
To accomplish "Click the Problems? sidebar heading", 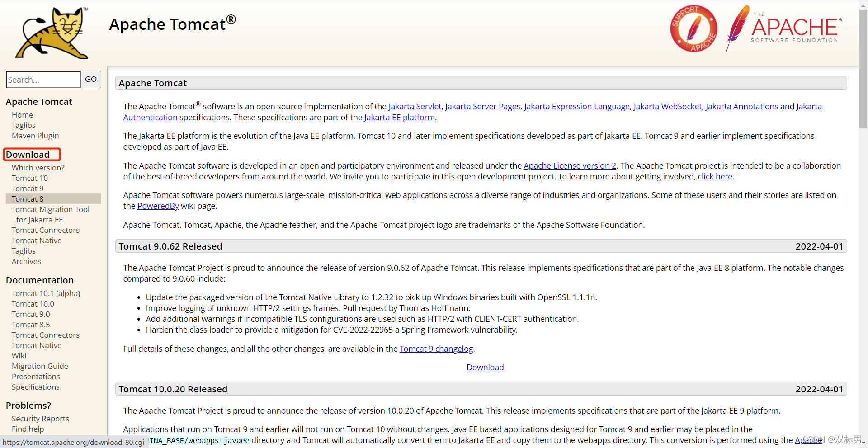I will click(28, 406).
